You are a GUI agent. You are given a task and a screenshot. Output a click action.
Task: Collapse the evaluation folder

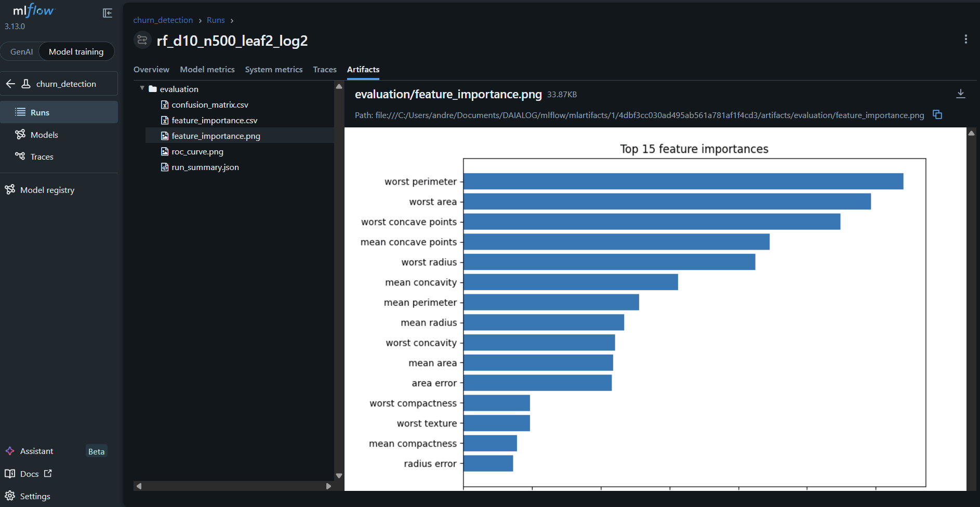(x=142, y=89)
